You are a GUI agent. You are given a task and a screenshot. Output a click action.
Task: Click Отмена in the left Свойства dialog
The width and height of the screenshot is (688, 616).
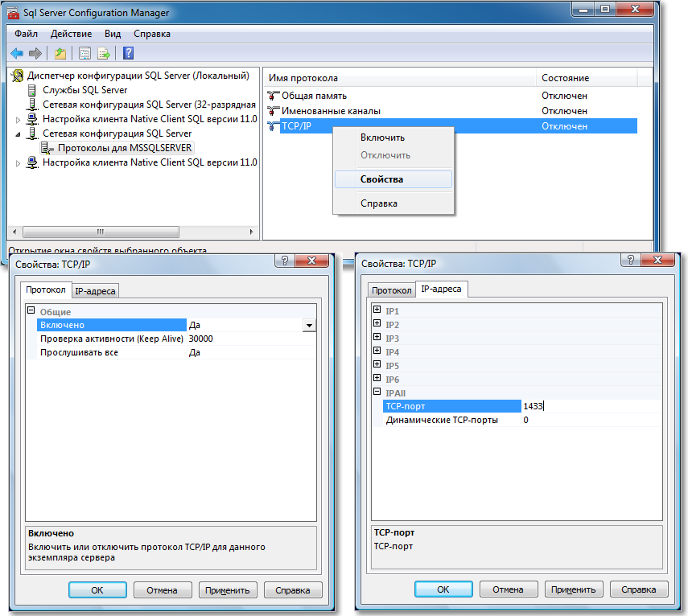(163, 590)
